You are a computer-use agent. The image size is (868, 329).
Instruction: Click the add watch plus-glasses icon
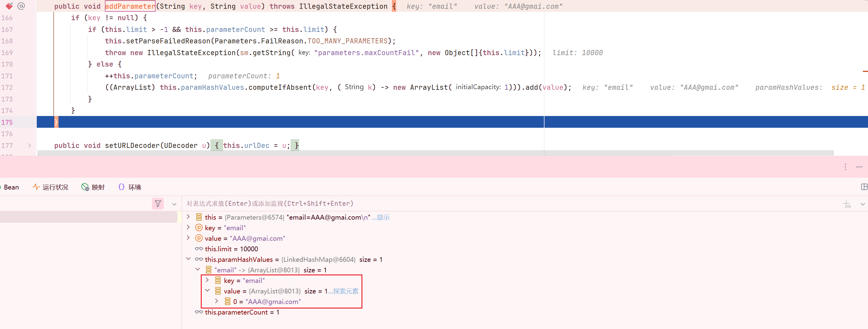(x=847, y=204)
